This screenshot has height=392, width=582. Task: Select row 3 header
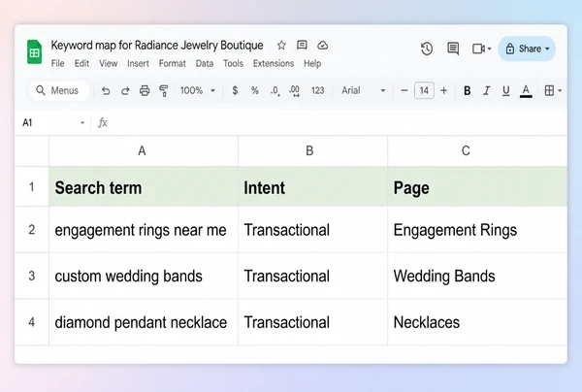coord(32,276)
